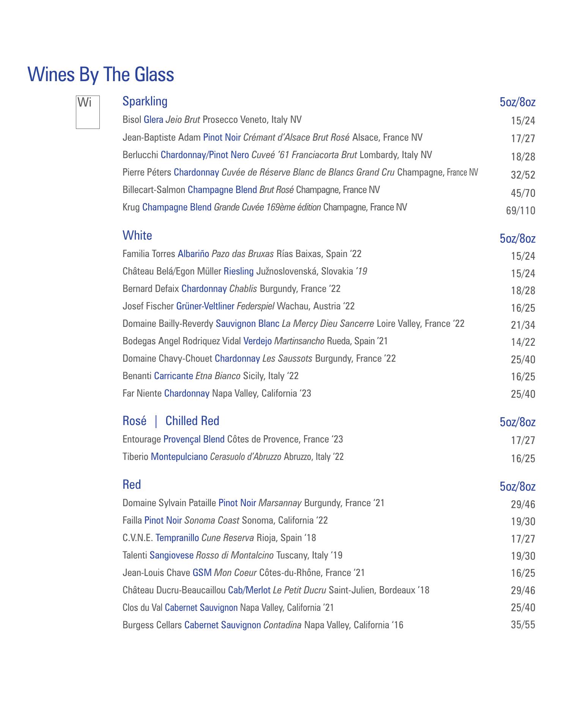The width and height of the screenshot is (563, 728).
Task: Select "Chardonnay/Pinot Nero" in the Berlucchi row
Action: click(x=205, y=155)
